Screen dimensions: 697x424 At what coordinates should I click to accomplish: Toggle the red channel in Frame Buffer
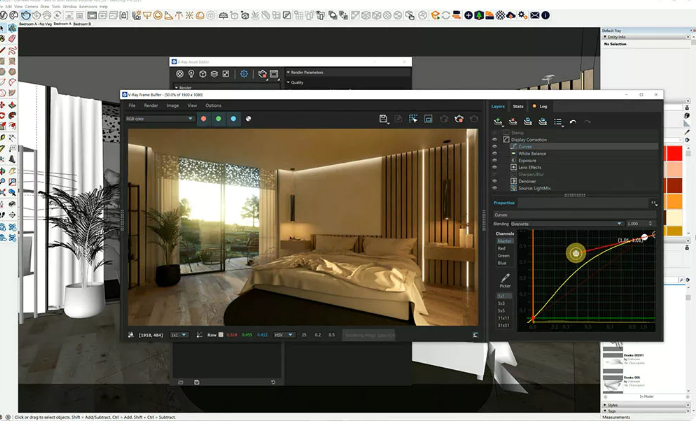(x=204, y=119)
